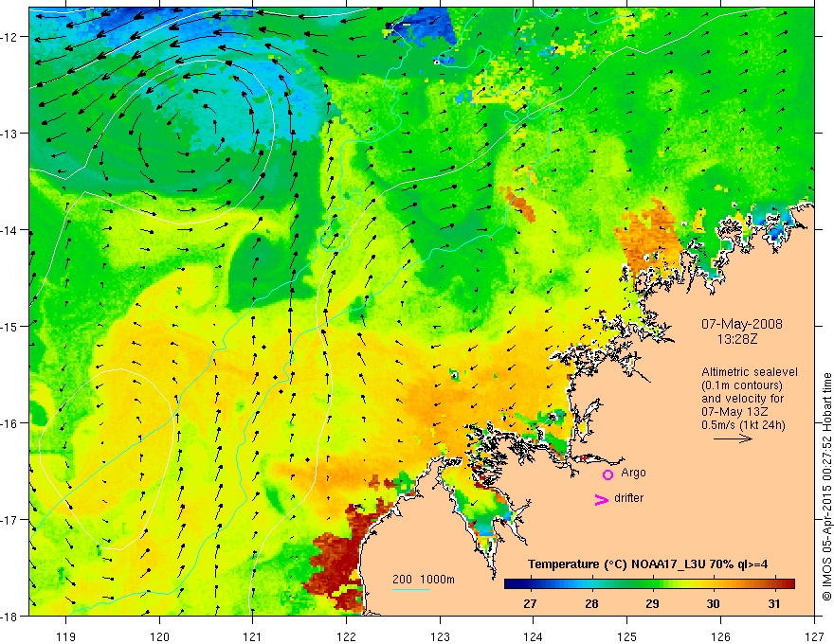
Task: Click longitude axis label 123
Action: click(440, 636)
